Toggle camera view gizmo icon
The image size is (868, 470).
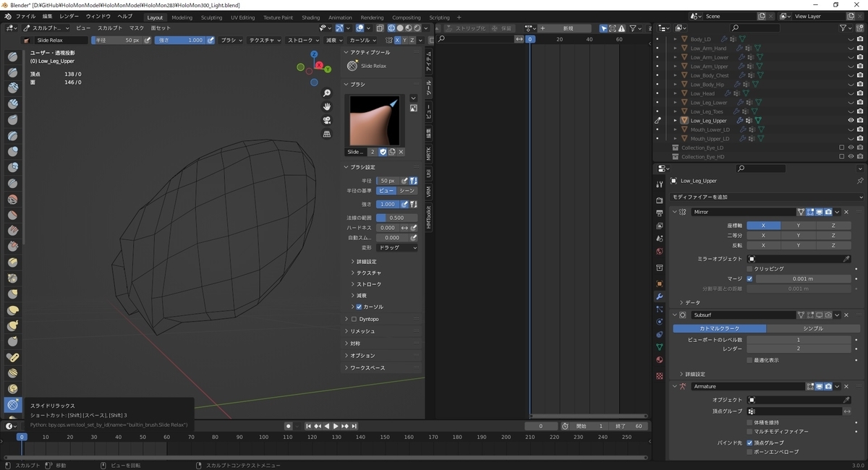coord(327,120)
